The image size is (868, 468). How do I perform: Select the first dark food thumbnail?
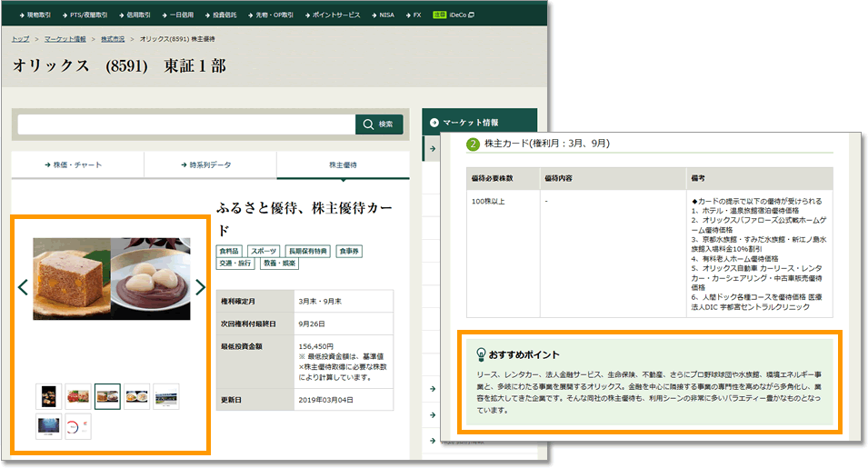49,396
